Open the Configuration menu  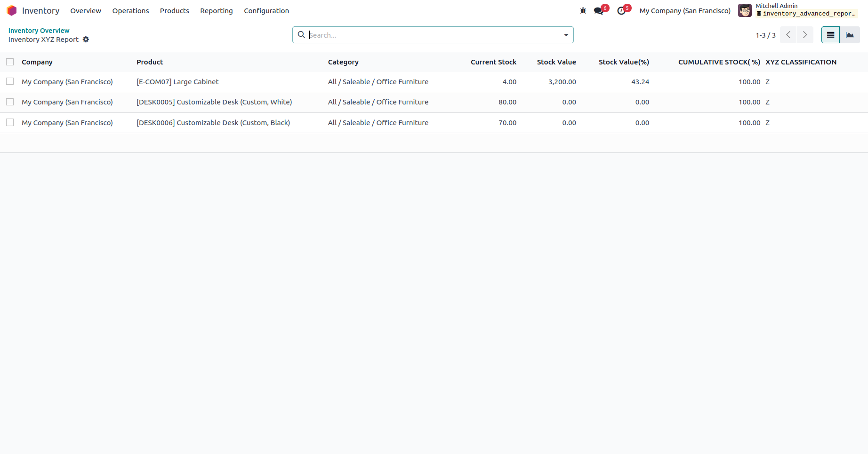click(x=266, y=10)
